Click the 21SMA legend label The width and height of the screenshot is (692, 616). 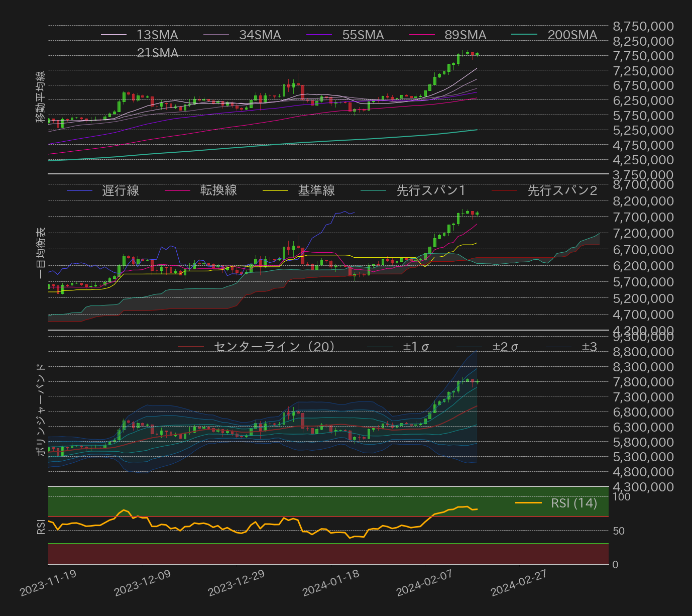(157, 53)
